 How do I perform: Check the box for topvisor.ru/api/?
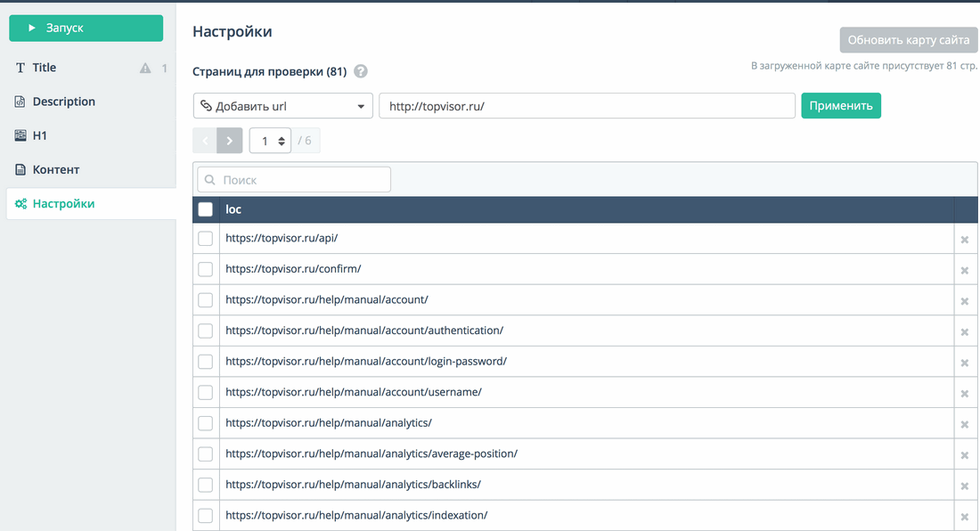coord(206,239)
